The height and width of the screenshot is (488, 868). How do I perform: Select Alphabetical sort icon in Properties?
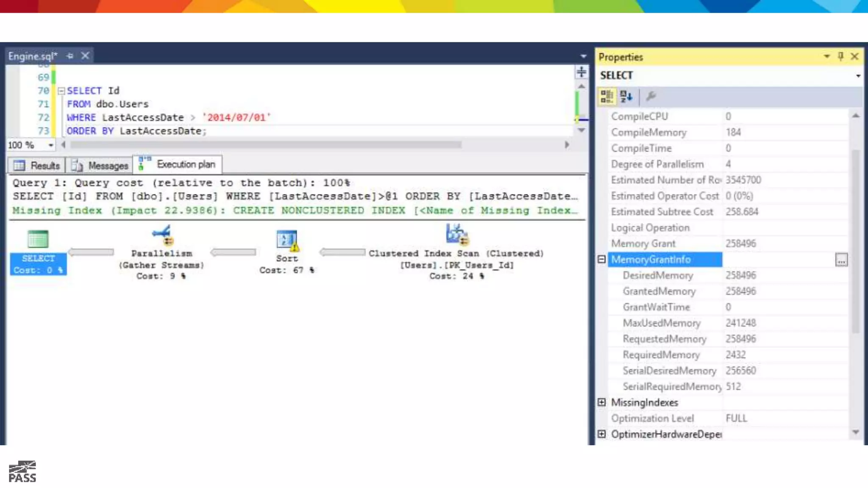[x=626, y=97]
